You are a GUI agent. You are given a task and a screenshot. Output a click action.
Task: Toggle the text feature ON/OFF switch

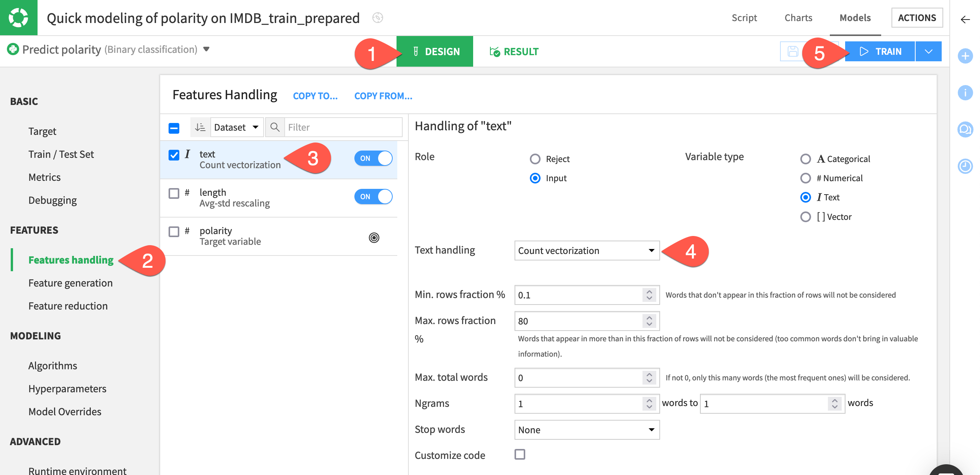click(x=374, y=158)
